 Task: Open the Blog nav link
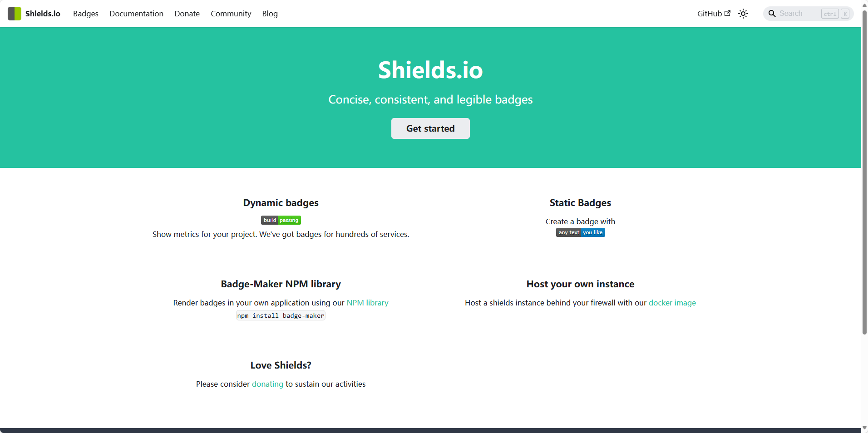270,14
